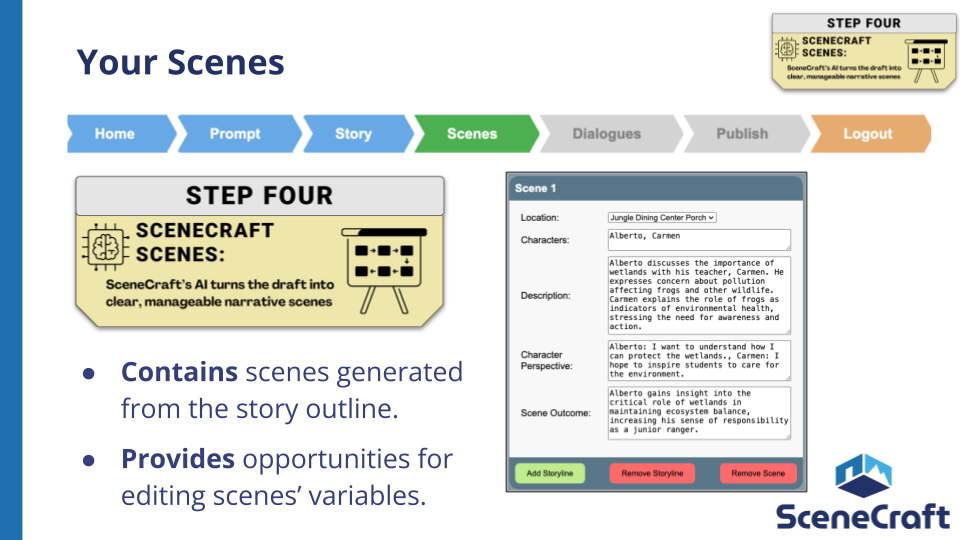Click the 'Characters:' label
The height and width of the screenshot is (540, 960).
545,240
